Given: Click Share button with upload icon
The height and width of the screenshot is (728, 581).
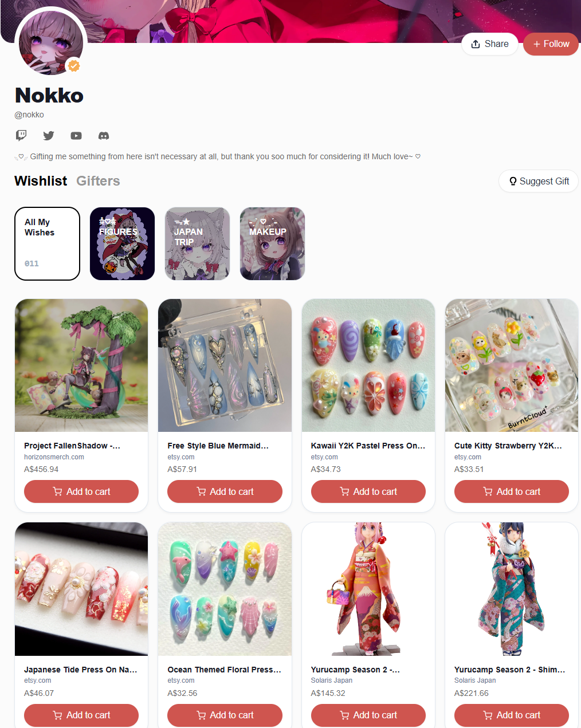Looking at the screenshot, I should click(x=490, y=44).
